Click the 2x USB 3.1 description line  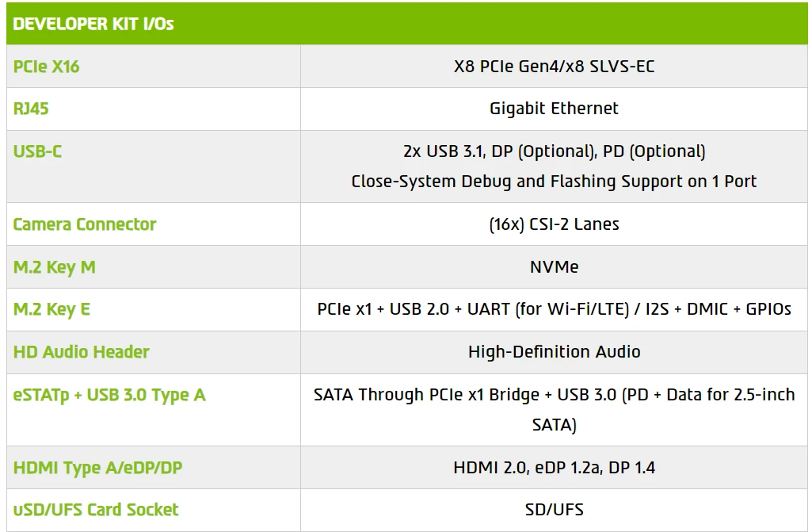(x=554, y=151)
